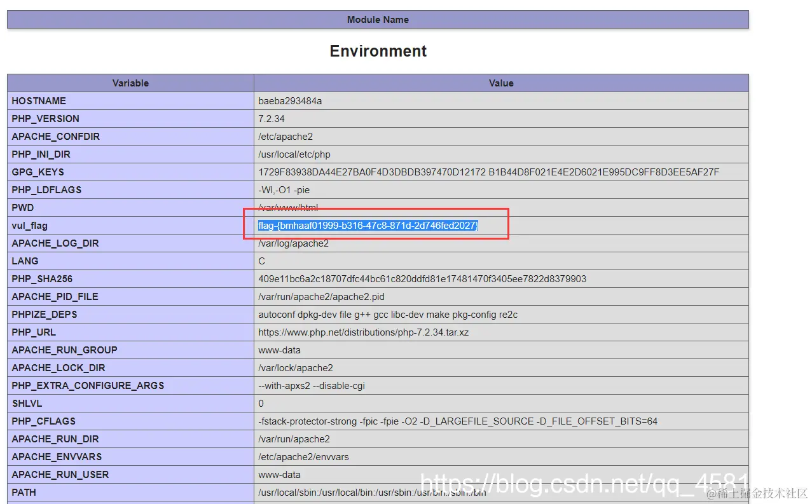Click the PHP_CFLAGS variable cell
This screenshot has width=812, height=504.
(130, 421)
